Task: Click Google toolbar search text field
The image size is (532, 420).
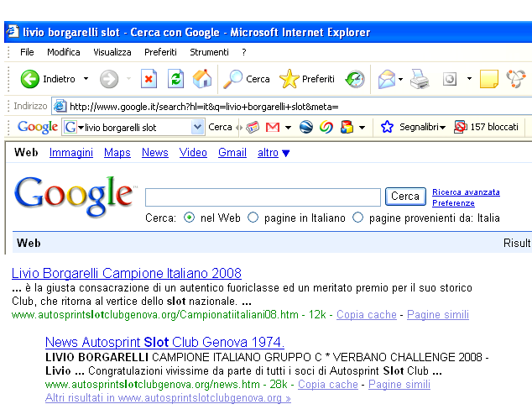Action: tap(137, 128)
